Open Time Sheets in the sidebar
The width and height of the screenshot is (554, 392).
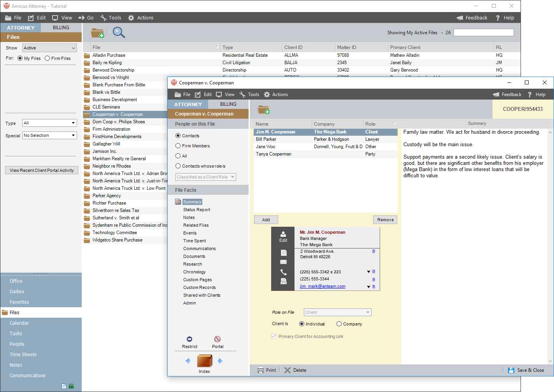[x=23, y=354]
